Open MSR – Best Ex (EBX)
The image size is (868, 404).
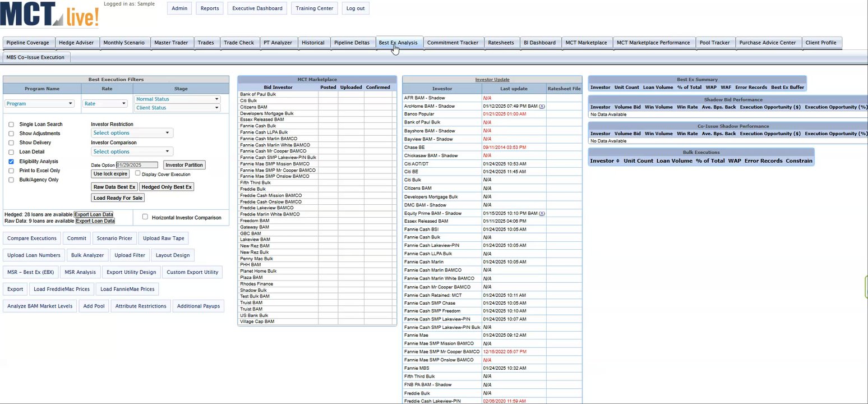[x=30, y=272]
